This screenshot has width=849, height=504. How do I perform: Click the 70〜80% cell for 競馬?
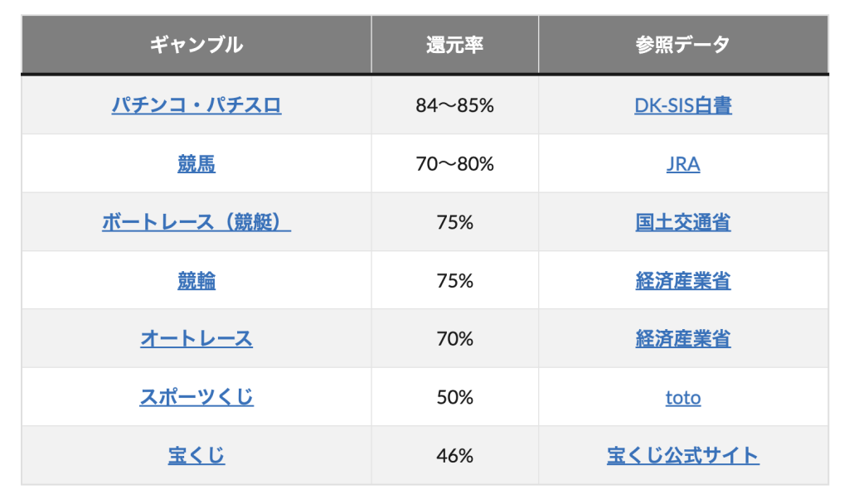[x=454, y=164]
